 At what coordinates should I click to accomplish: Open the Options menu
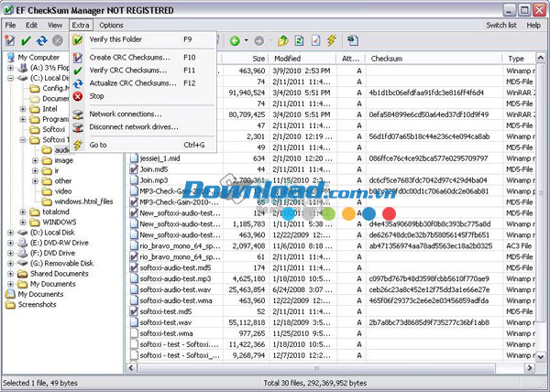click(111, 26)
